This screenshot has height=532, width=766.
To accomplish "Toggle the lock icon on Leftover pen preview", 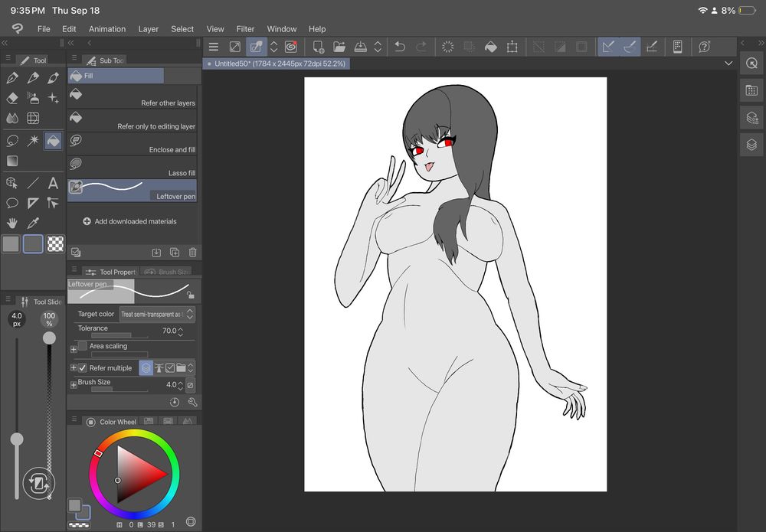I will tap(190, 294).
